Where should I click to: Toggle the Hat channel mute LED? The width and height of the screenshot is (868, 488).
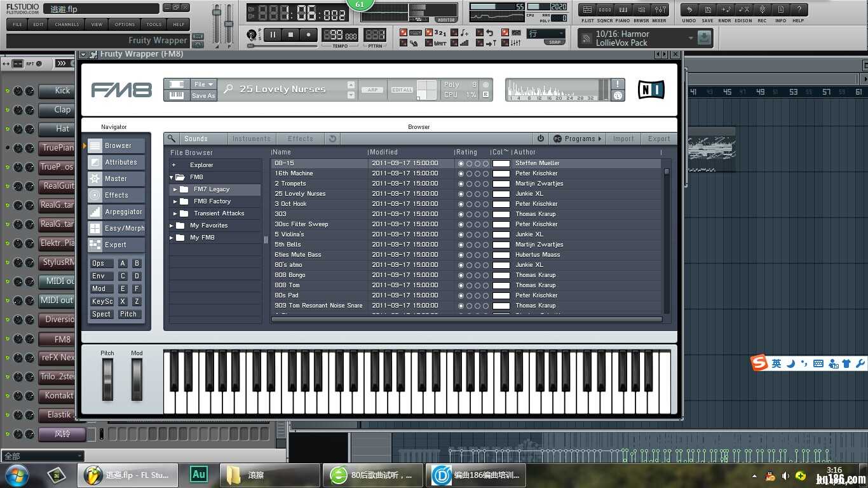click(8, 129)
